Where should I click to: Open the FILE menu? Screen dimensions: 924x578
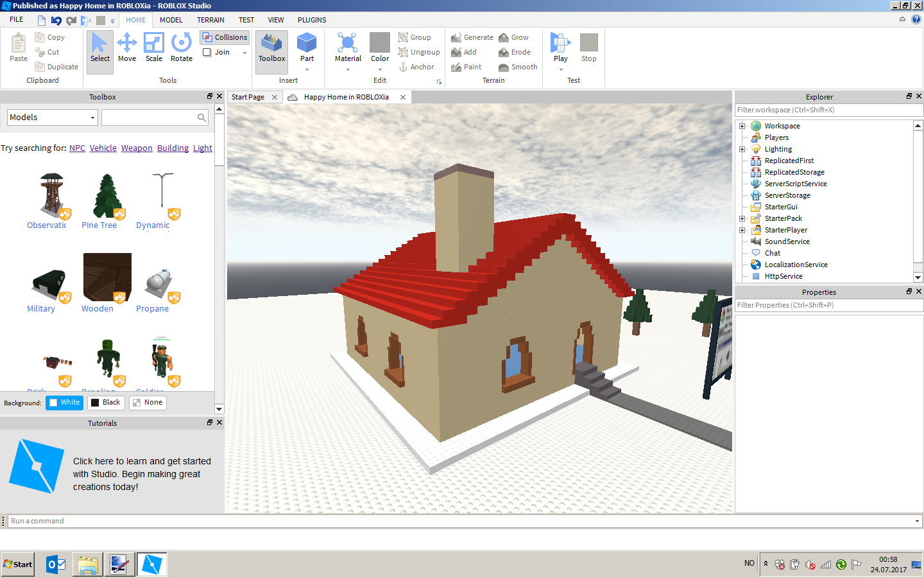click(x=17, y=20)
